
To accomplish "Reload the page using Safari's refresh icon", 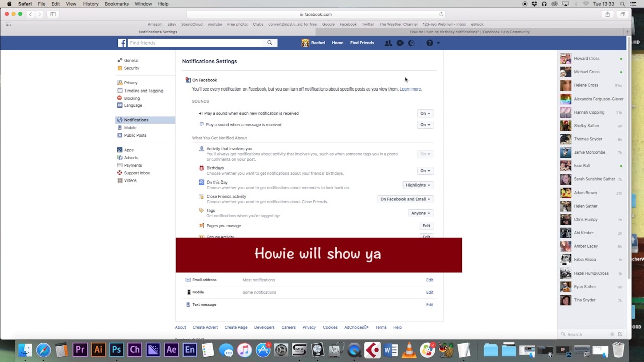I will pyautogui.click(x=441, y=14).
